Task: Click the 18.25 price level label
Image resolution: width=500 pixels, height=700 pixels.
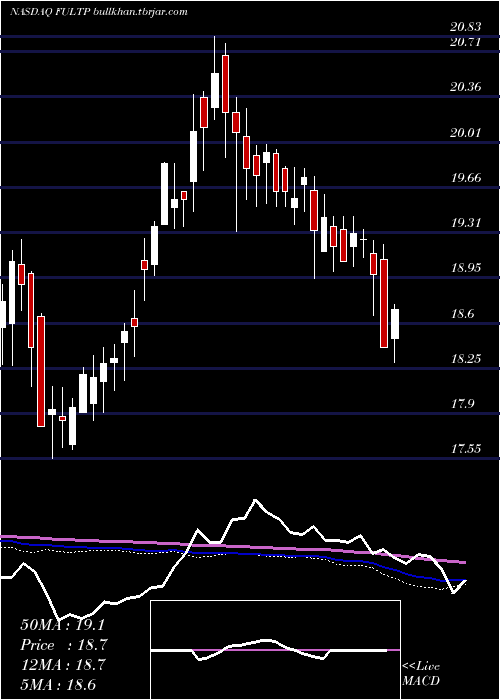Action: pos(466,358)
